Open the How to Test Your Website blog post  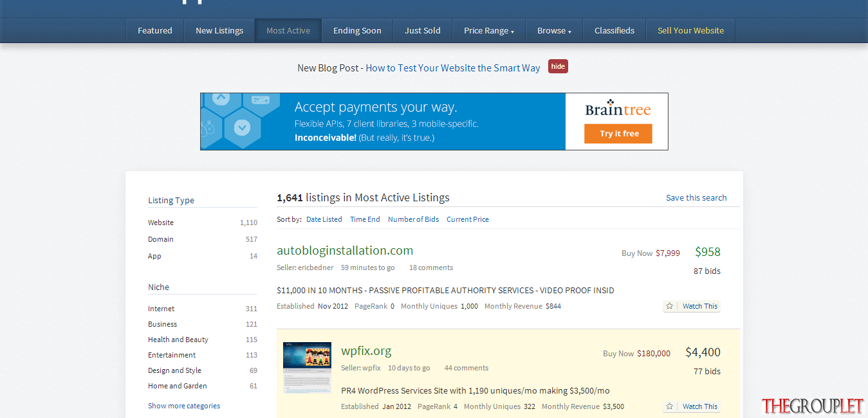tap(453, 68)
